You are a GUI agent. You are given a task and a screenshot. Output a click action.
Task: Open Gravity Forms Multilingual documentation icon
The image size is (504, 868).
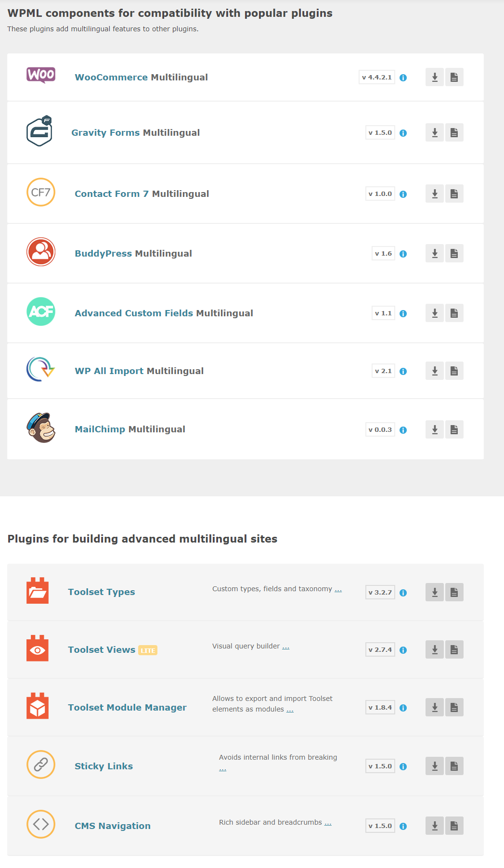click(x=454, y=132)
